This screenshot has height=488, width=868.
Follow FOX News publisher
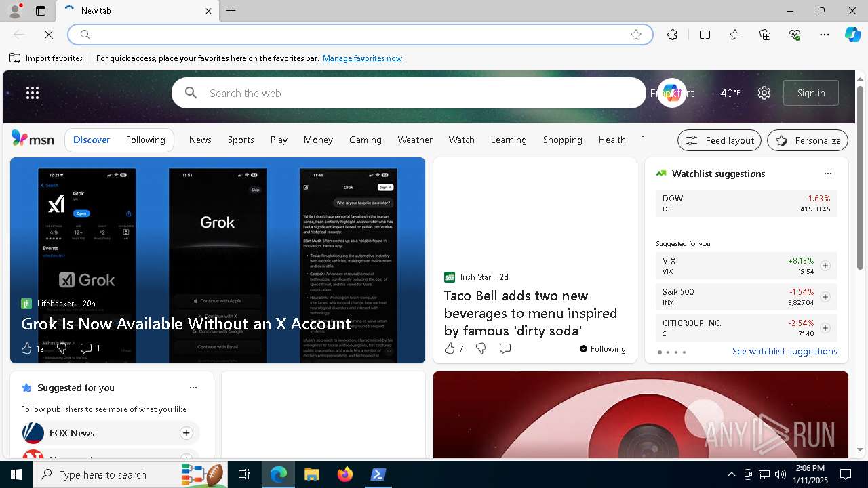coord(186,433)
